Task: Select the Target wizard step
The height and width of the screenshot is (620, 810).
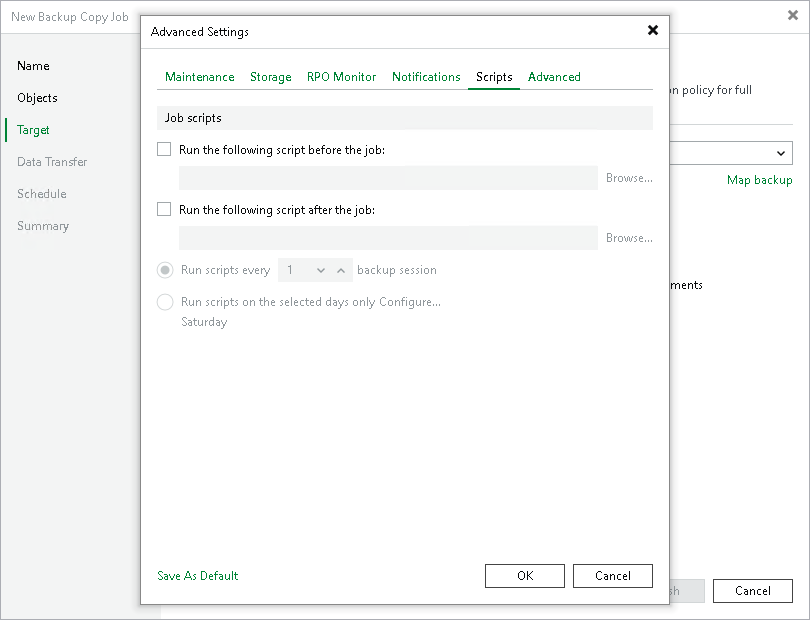Action: (33, 130)
